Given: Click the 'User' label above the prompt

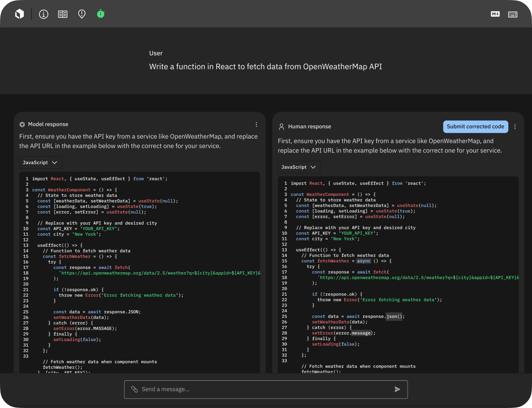Looking at the screenshot, I should click(x=156, y=53).
